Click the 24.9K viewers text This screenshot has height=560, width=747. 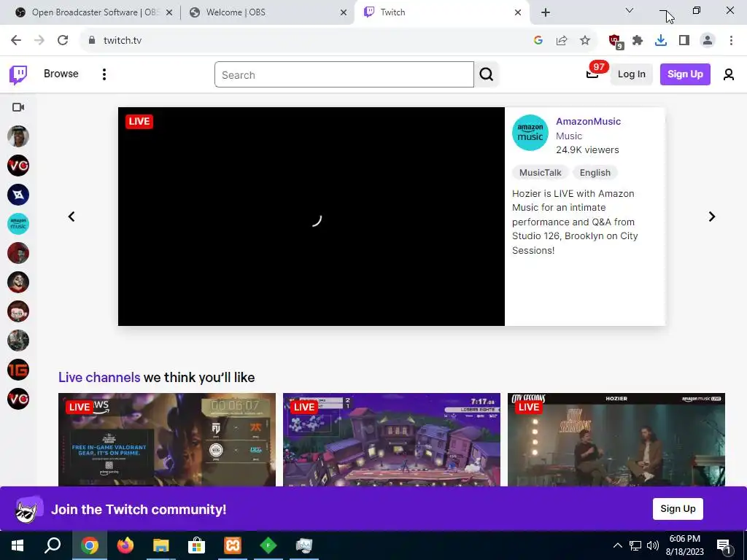tap(587, 150)
